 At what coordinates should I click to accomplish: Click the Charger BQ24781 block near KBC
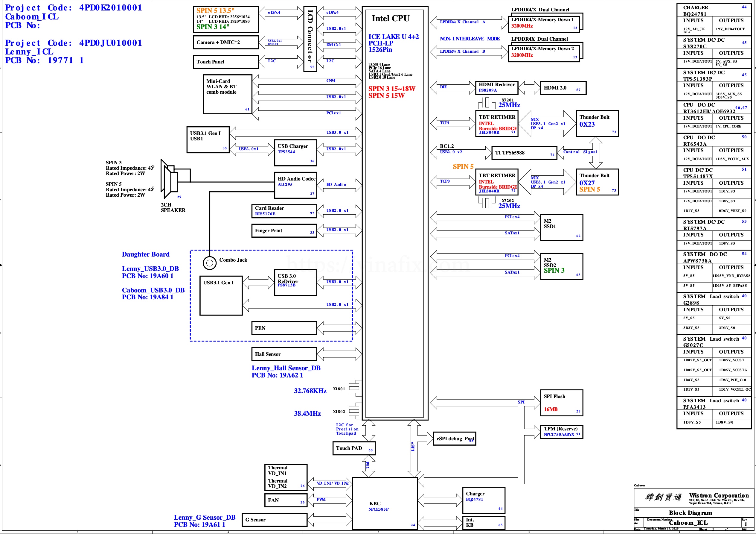point(483,500)
